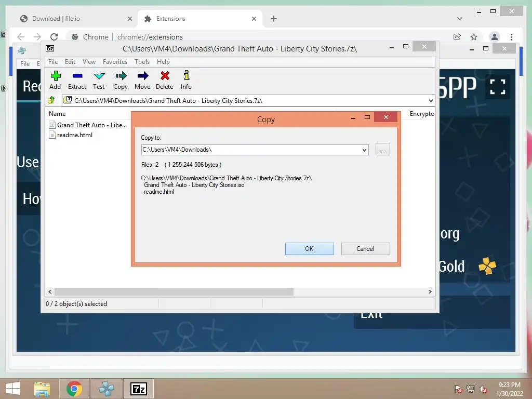
Task: Click the Extract toolbar icon
Action: pyautogui.click(x=77, y=76)
